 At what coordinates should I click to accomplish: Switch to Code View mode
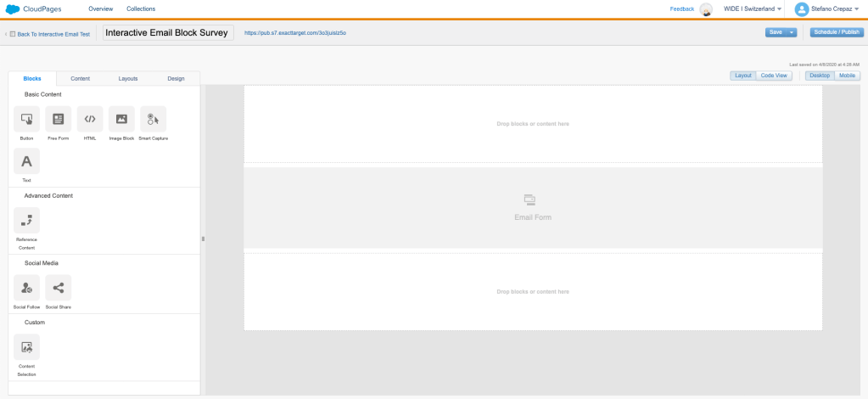pyautogui.click(x=774, y=76)
